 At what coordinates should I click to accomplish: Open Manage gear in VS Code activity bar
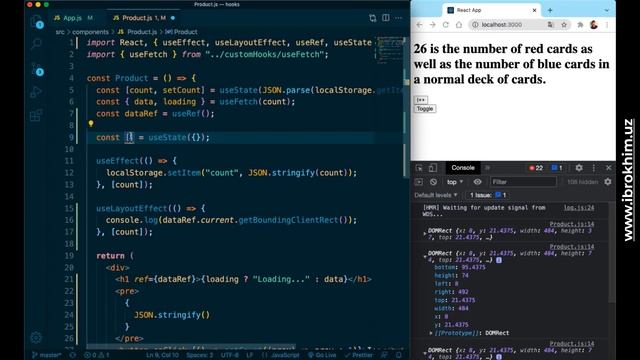click(x=36, y=338)
